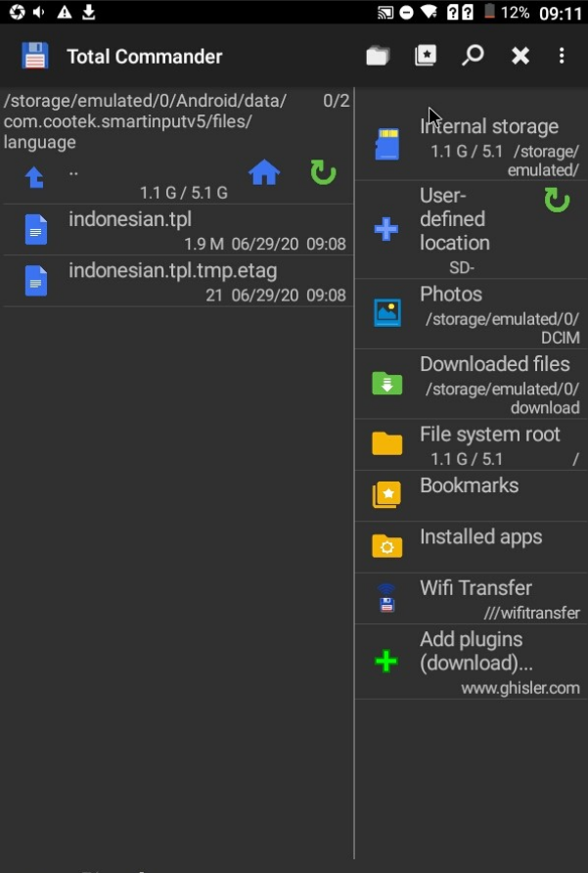Open Add plugins (download) link
The width and height of the screenshot is (588, 873).
click(471, 662)
